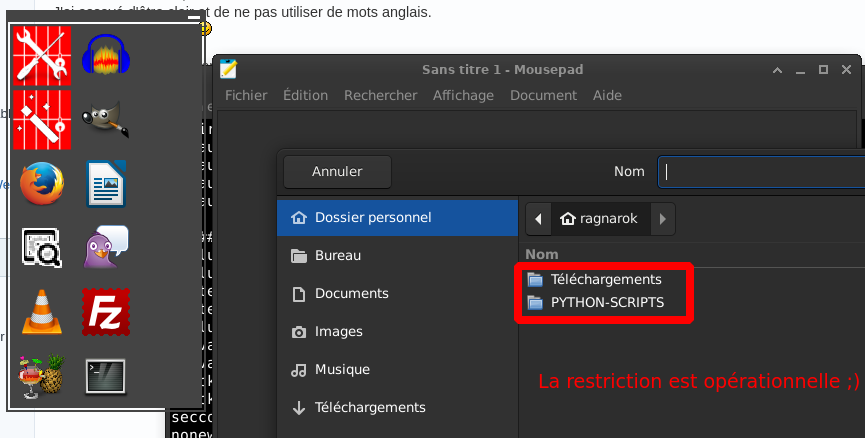Viewport: 865px width, 438px height.
Task: Click the path bar left arrow
Action: (x=538, y=219)
